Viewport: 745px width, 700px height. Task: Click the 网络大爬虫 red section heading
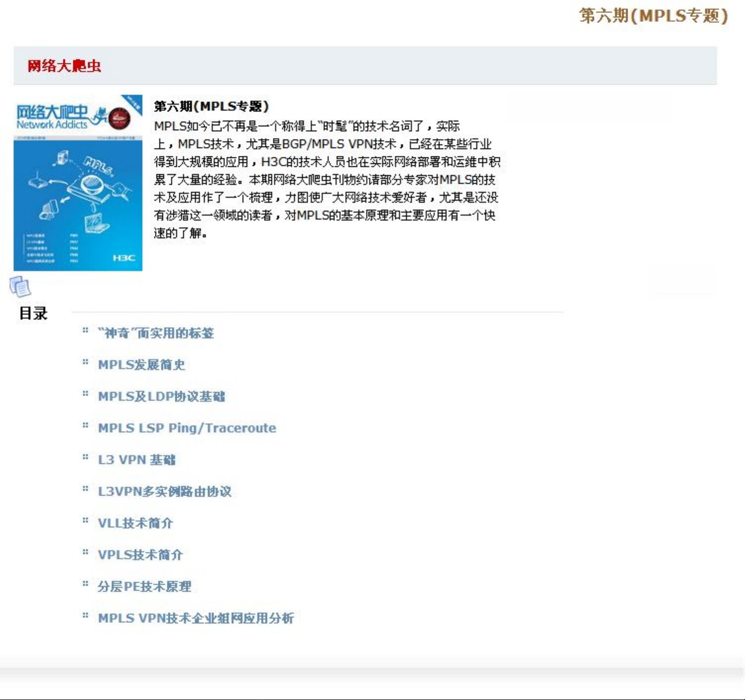[x=64, y=66]
